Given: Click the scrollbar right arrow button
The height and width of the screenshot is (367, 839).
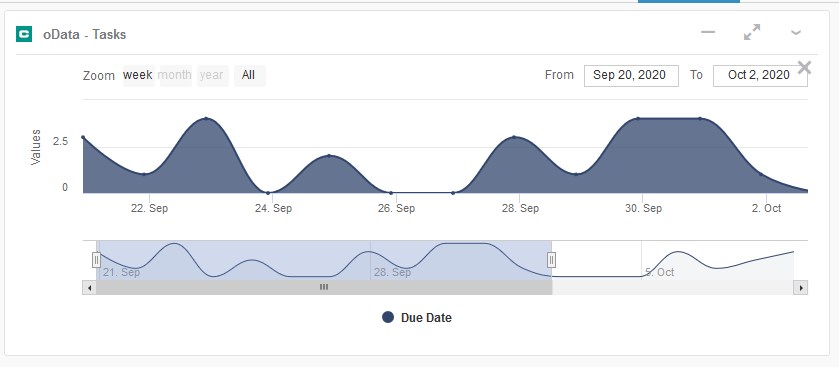Looking at the screenshot, I should 800,288.
